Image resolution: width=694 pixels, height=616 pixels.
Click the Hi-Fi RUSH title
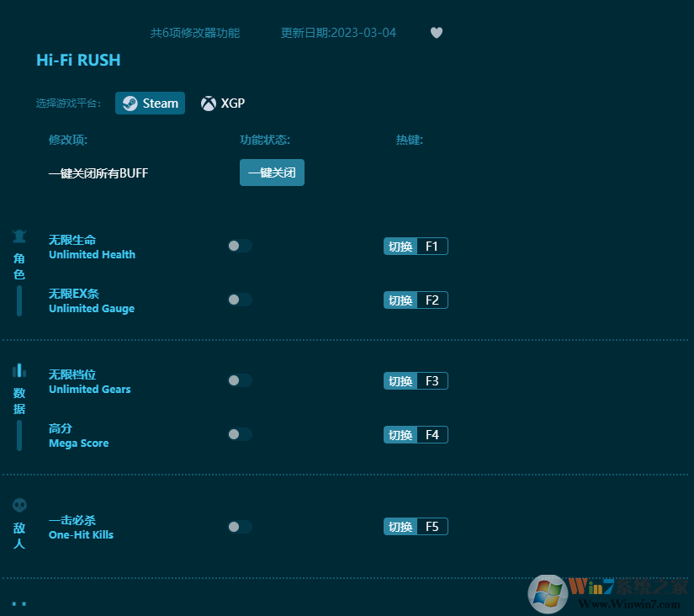[78, 60]
